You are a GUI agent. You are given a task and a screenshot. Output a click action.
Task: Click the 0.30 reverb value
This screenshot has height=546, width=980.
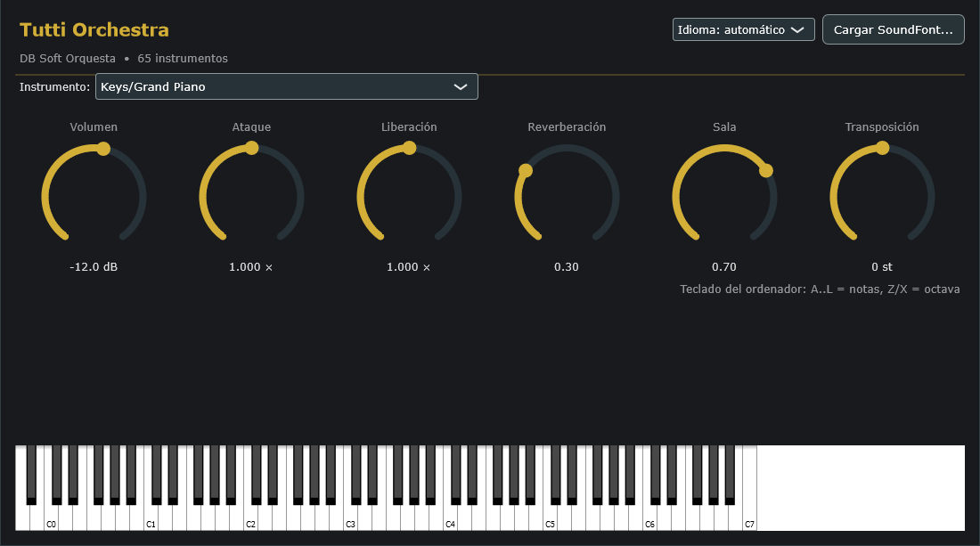tap(567, 266)
